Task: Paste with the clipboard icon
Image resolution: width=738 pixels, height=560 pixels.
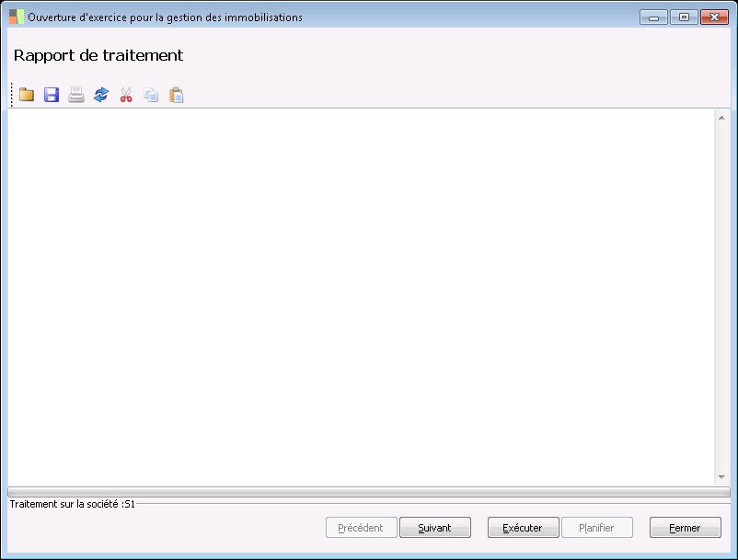Action: pyautogui.click(x=176, y=95)
